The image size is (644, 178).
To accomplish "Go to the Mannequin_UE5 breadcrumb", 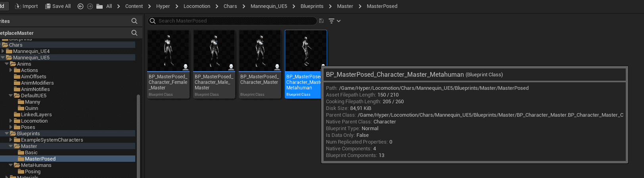I will coord(269,6).
